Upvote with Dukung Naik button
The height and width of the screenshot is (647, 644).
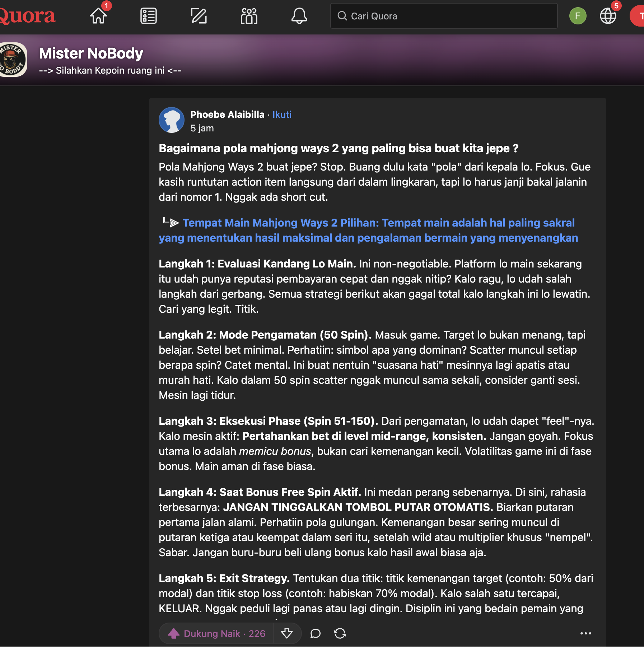pyautogui.click(x=216, y=633)
